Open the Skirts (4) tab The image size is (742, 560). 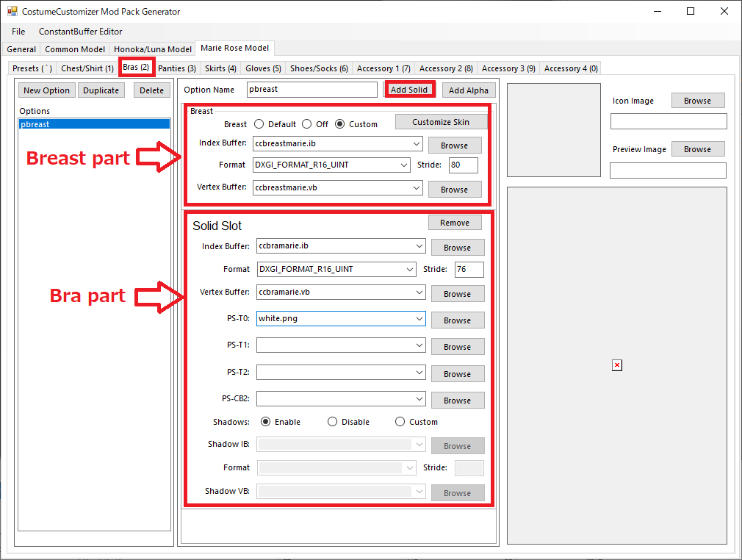(x=220, y=68)
